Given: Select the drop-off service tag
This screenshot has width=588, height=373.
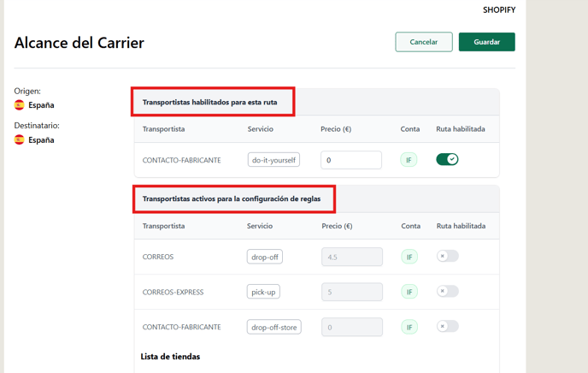Looking at the screenshot, I should click(x=265, y=257).
